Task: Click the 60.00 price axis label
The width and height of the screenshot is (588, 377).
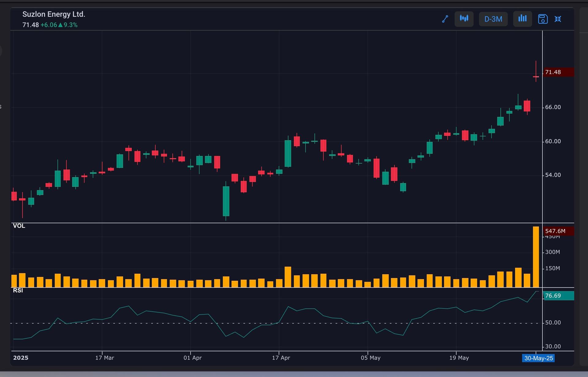Action: (x=553, y=141)
